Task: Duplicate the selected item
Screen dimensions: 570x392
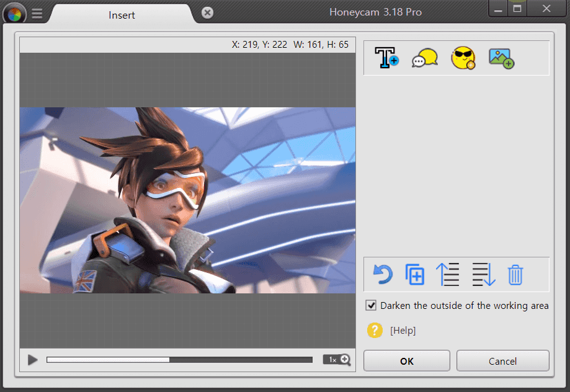Action: pyautogui.click(x=414, y=274)
